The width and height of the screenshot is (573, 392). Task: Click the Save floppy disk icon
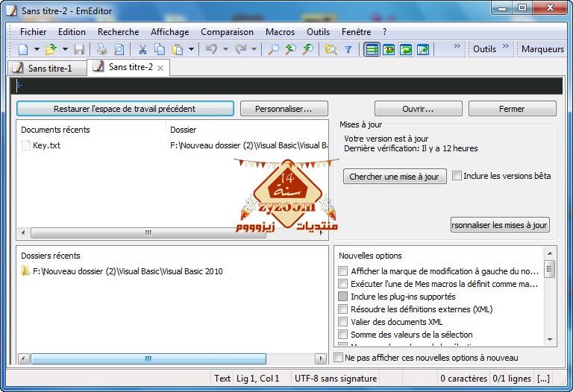79,49
